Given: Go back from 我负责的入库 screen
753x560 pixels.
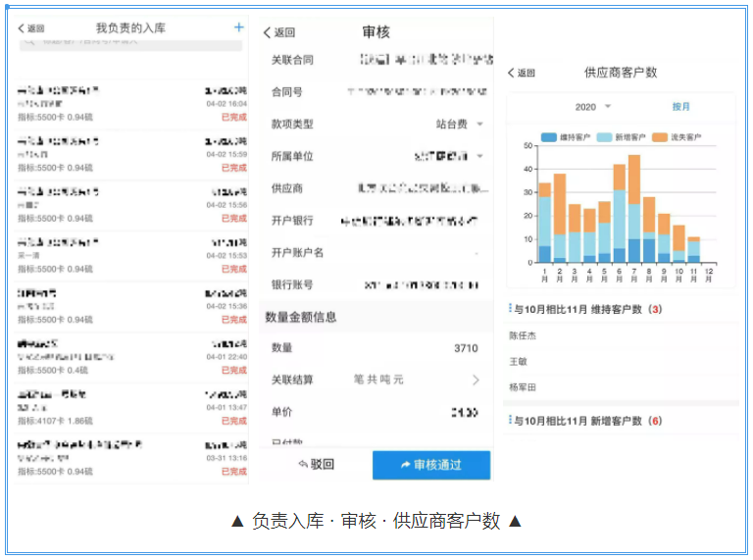Looking at the screenshot, I should 31,28.
